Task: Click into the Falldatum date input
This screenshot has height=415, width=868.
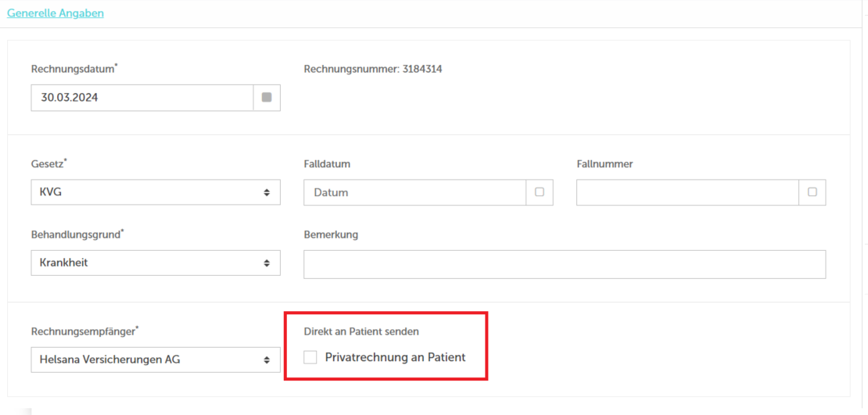Action: [414, 192]
